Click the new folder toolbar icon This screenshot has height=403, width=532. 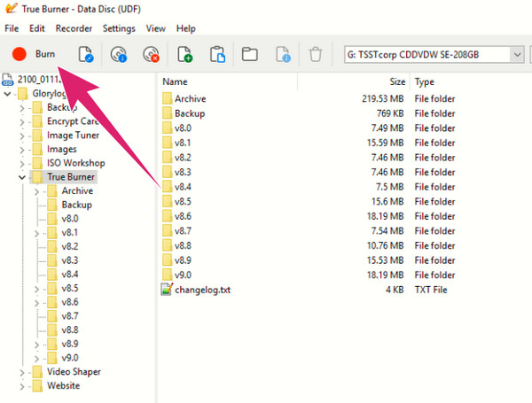250,54
